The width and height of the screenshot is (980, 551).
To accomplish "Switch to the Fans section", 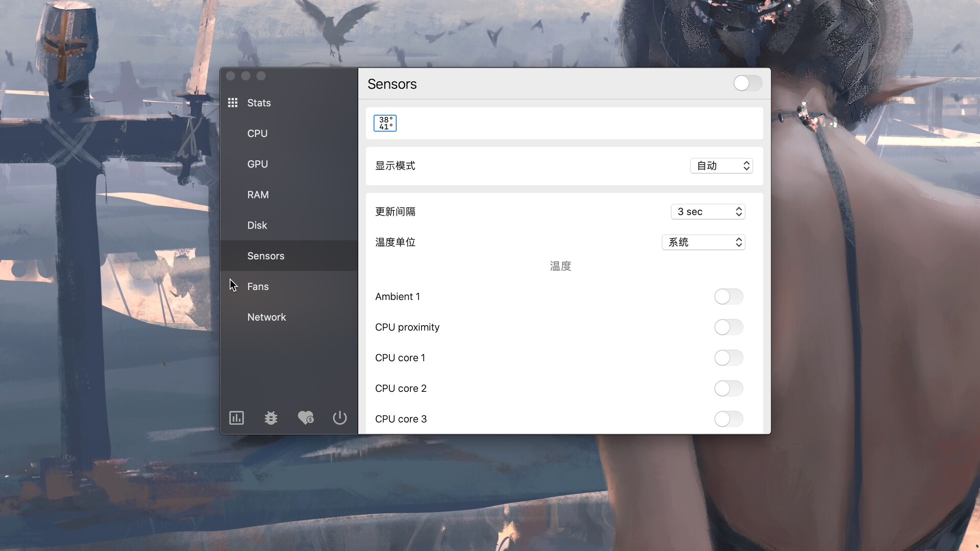I will click(258, 286).
